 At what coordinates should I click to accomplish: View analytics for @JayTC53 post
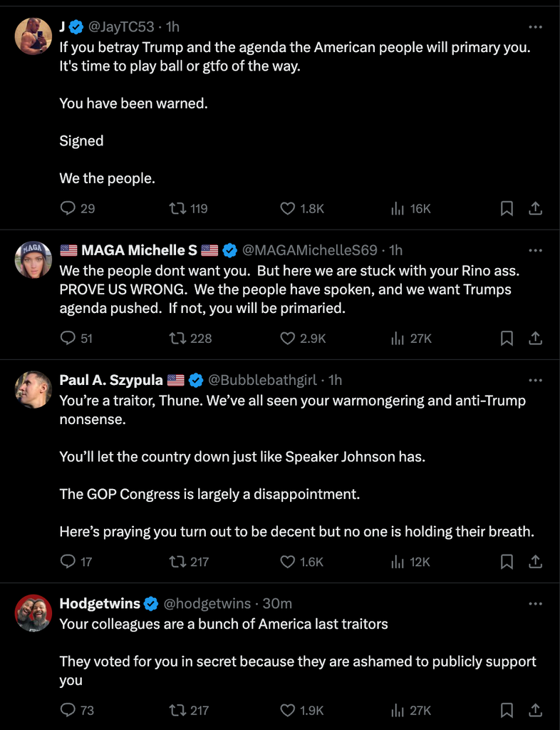coord(398,208)
